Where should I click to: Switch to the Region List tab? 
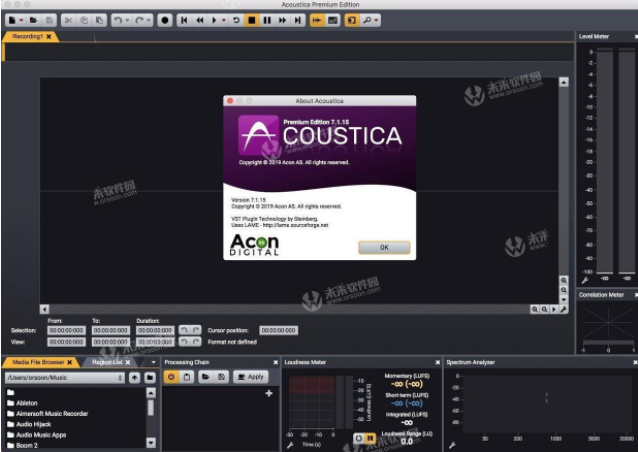[107, 362]
